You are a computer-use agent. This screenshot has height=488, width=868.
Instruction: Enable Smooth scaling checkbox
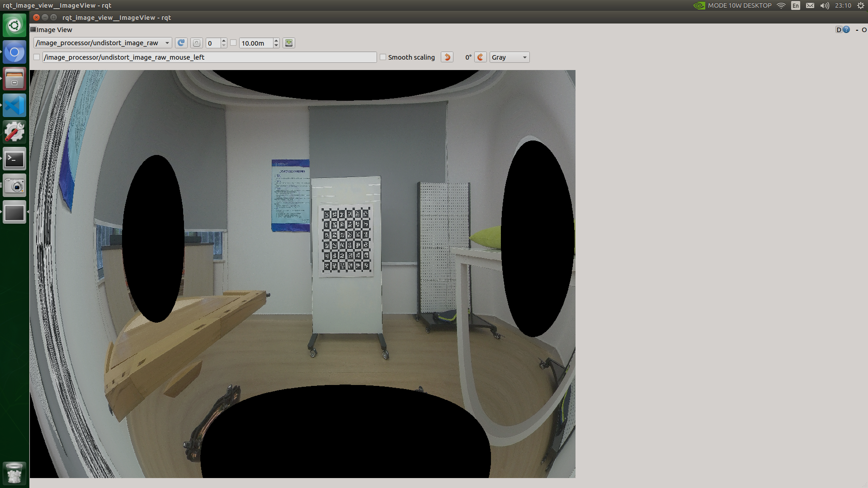click(383, 57)
